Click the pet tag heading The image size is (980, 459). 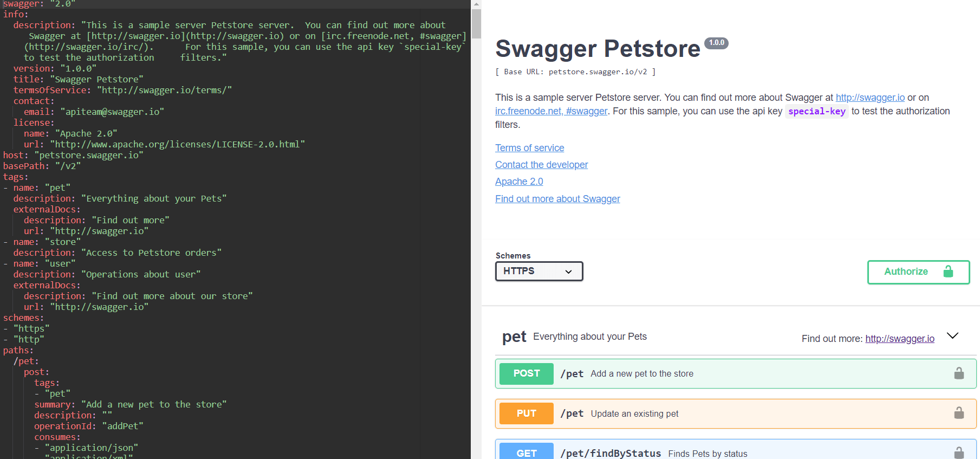514,337
